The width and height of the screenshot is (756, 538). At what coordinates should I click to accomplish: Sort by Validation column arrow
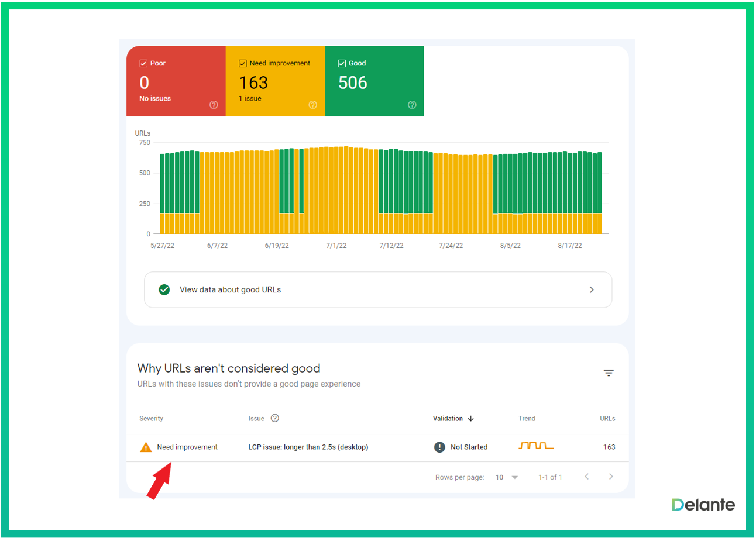(x=470, y=419)
